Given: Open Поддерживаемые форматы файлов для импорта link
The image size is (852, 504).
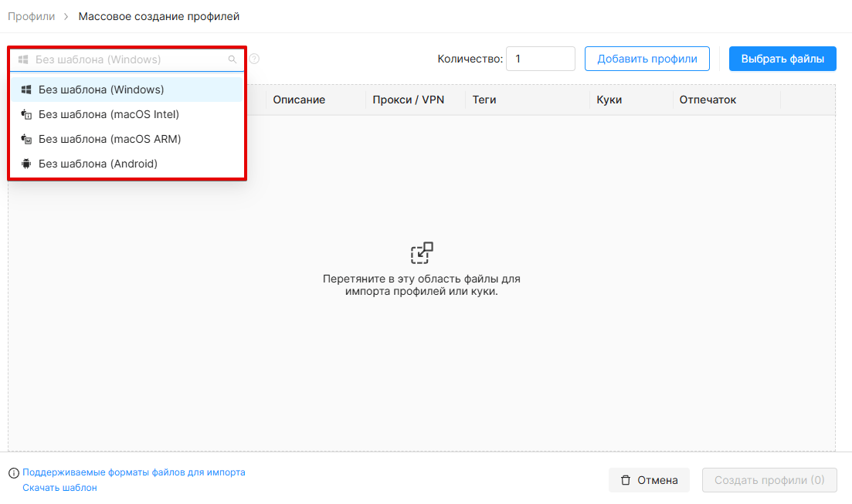Looking at the screenshot, I should 134,472.
